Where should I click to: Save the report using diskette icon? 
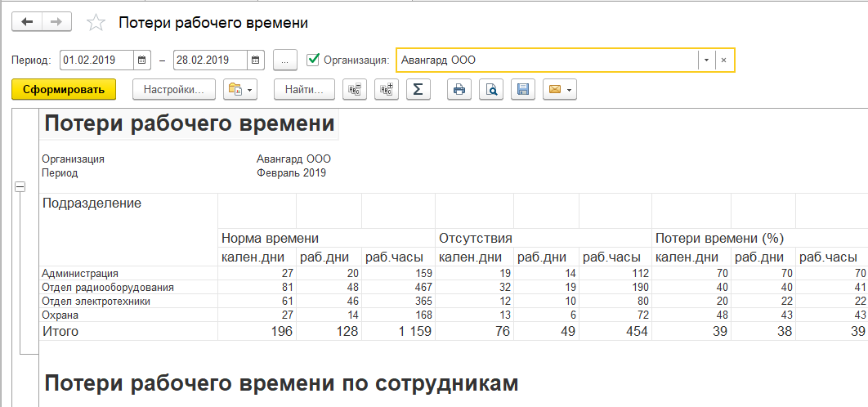[x=523, y=89]
